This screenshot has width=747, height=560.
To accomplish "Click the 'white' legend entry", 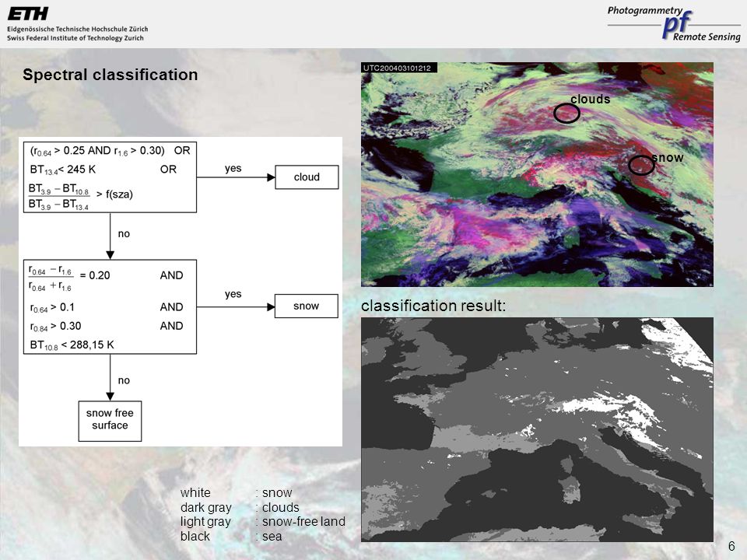I will (195, 493).
